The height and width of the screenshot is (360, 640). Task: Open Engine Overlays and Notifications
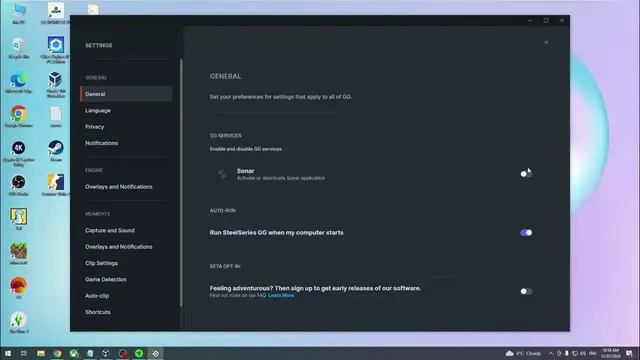(x=118, y=187)
